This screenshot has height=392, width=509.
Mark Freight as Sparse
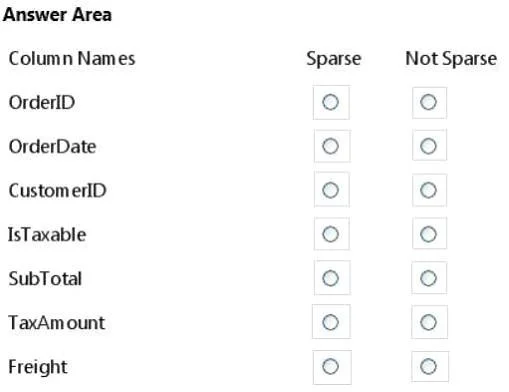tap(330, 366)
